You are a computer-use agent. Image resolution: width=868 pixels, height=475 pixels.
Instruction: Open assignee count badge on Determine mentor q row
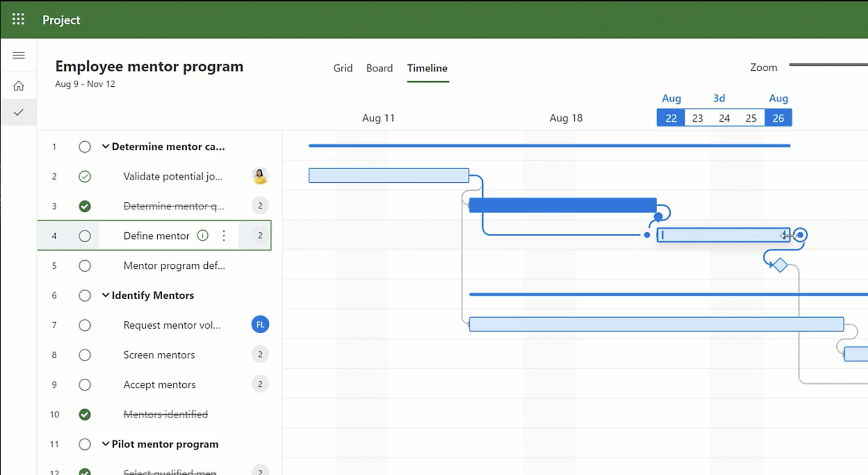click(260, 205)
